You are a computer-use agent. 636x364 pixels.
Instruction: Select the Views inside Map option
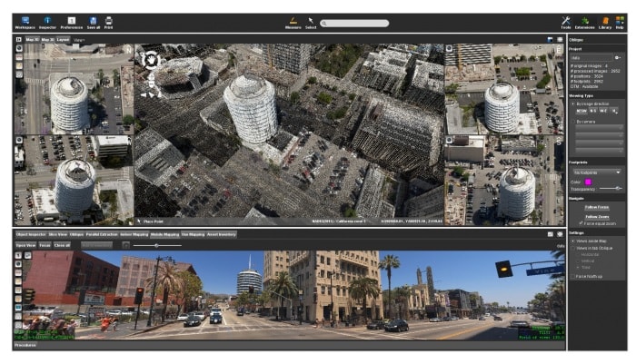(x=573, y=241)
